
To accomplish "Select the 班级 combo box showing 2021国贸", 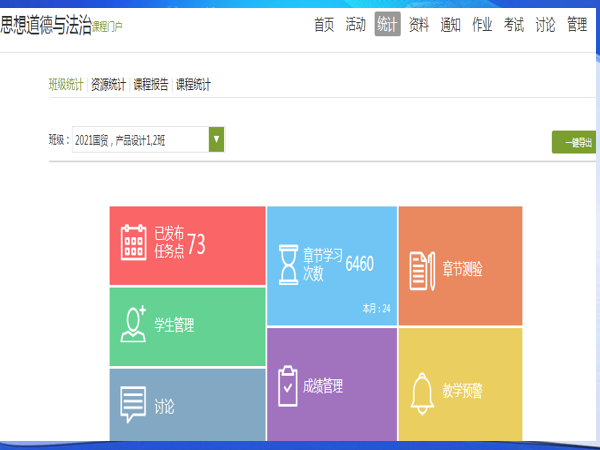I will click(140, 140).
